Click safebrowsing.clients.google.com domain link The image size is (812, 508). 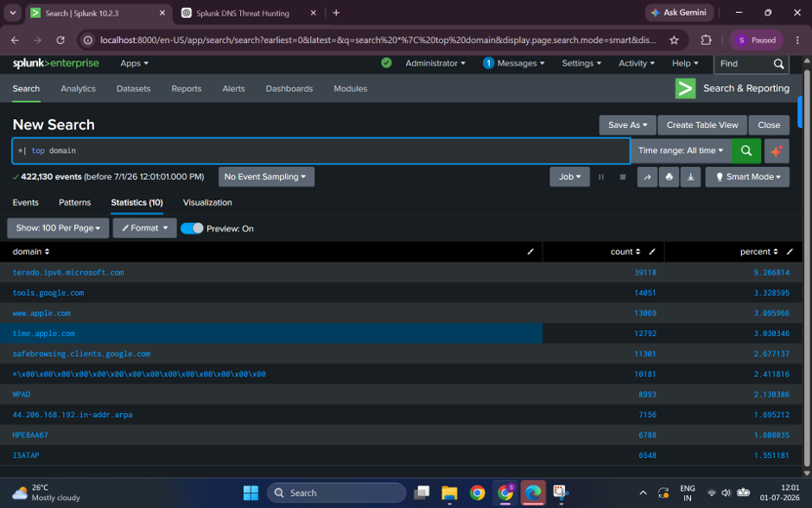[81, 353]
